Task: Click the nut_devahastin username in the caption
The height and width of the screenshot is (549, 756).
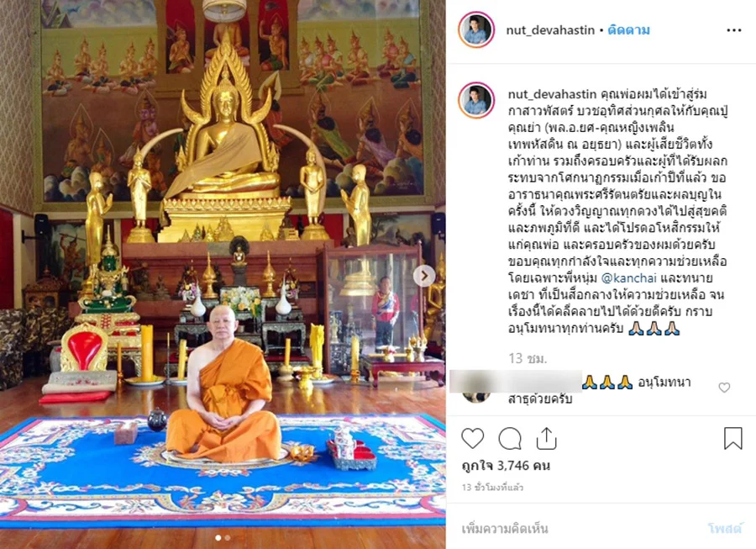Action: point(553,94)
